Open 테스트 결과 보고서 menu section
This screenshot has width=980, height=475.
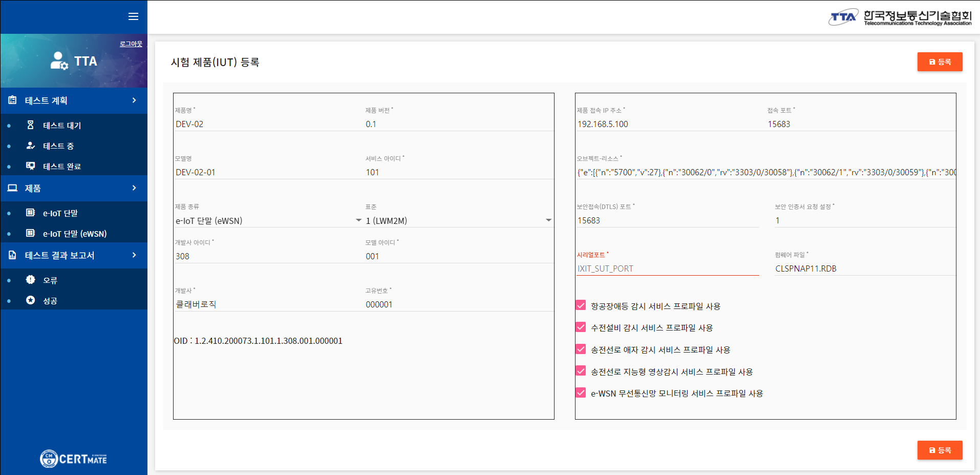pyautogui.click(x=74, y=255)
